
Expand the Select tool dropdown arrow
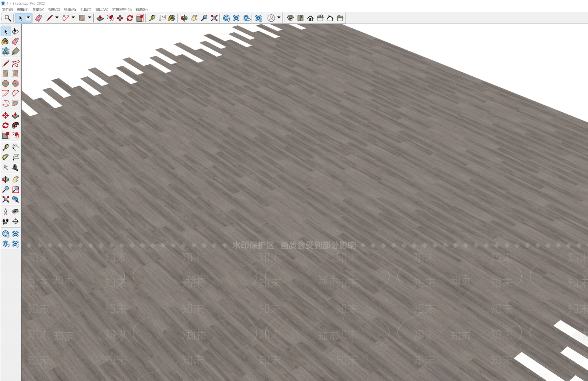[28, 18]
